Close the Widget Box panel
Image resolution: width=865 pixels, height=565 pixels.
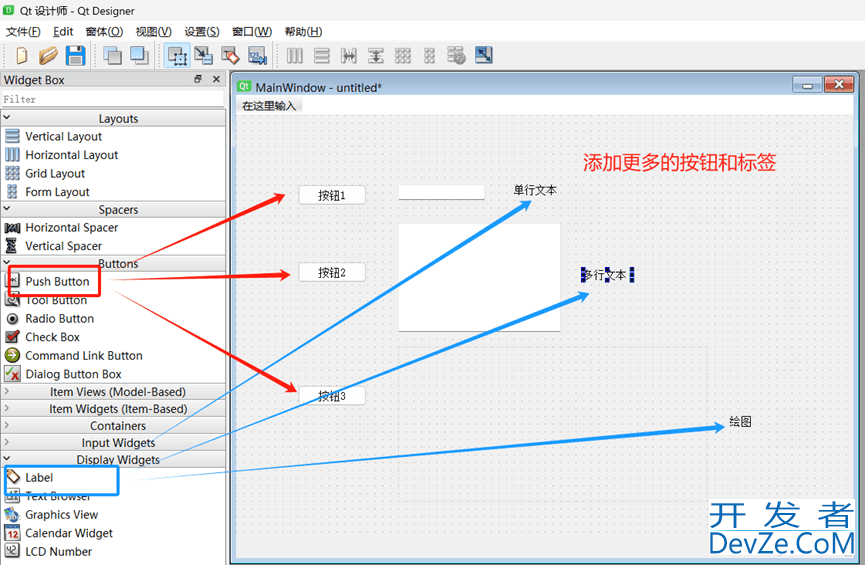tap(216, 79)
